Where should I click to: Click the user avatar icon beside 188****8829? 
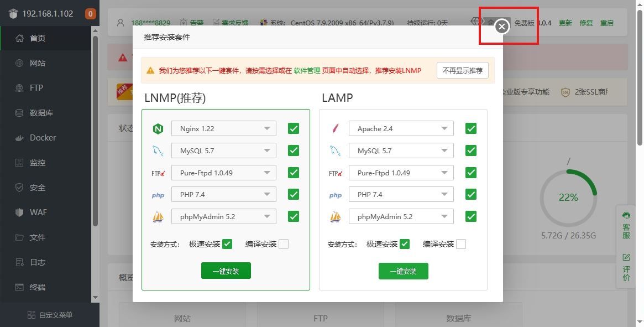121,23
